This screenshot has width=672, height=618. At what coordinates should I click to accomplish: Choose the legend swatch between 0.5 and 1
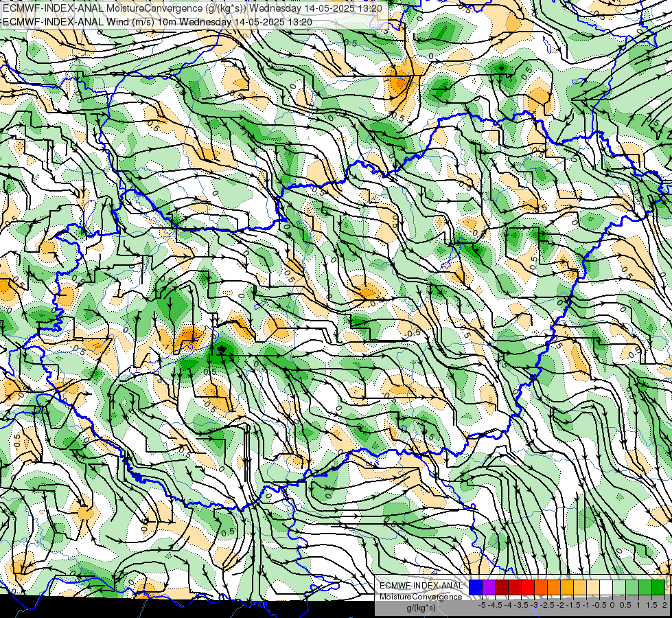(x=632, y=587)
